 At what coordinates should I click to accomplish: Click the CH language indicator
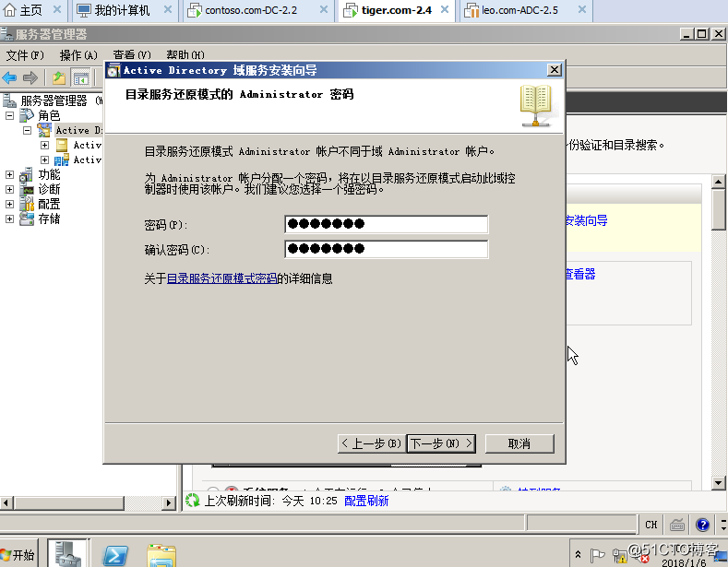650,525
